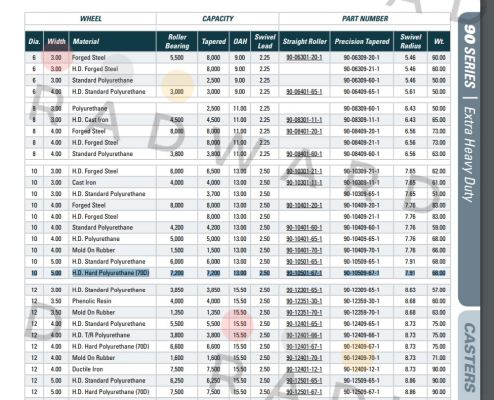Click the 90-10401-60-1 link
Image resolution: width=494 pixels, height=400 pixels.
[304, 228]
